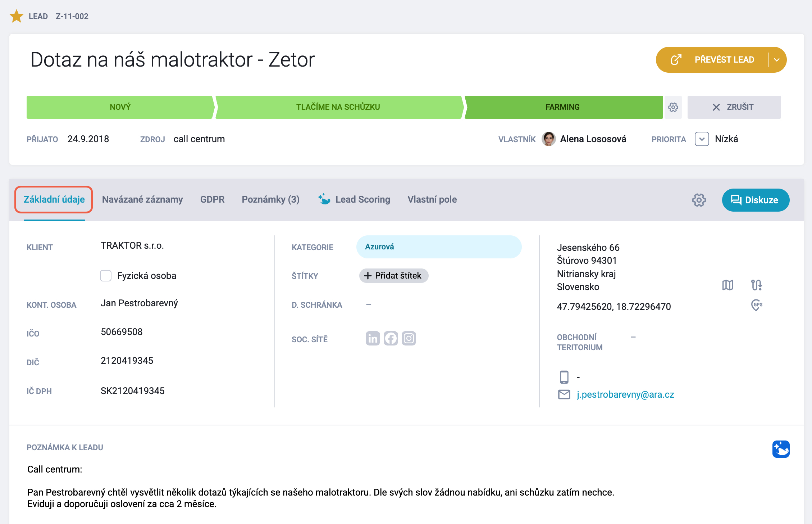Open the Navázané záznamy tab
This screenshot has height=524, width=812.
142,199
